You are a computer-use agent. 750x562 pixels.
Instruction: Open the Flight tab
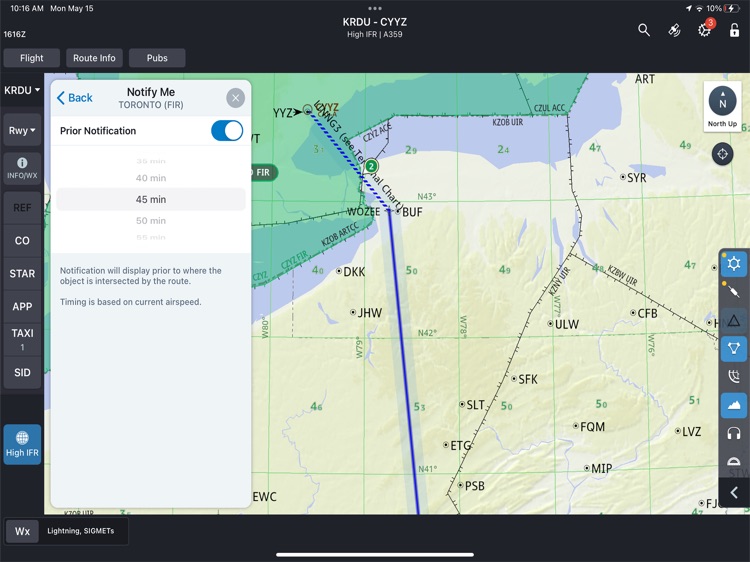tap(32, 58)
